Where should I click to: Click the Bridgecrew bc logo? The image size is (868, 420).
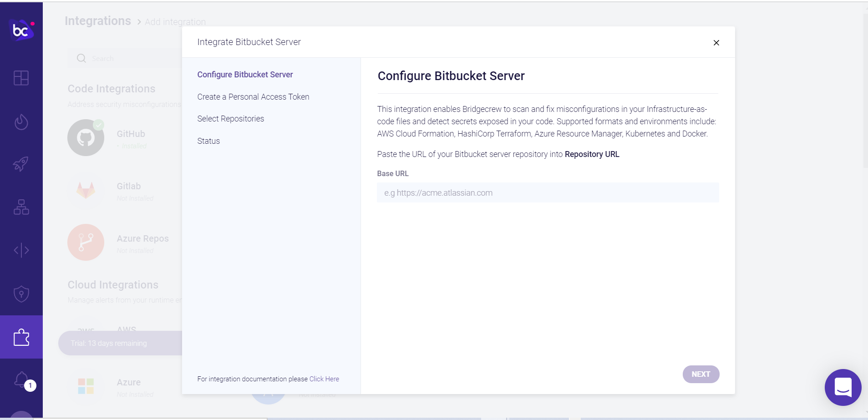22,30
